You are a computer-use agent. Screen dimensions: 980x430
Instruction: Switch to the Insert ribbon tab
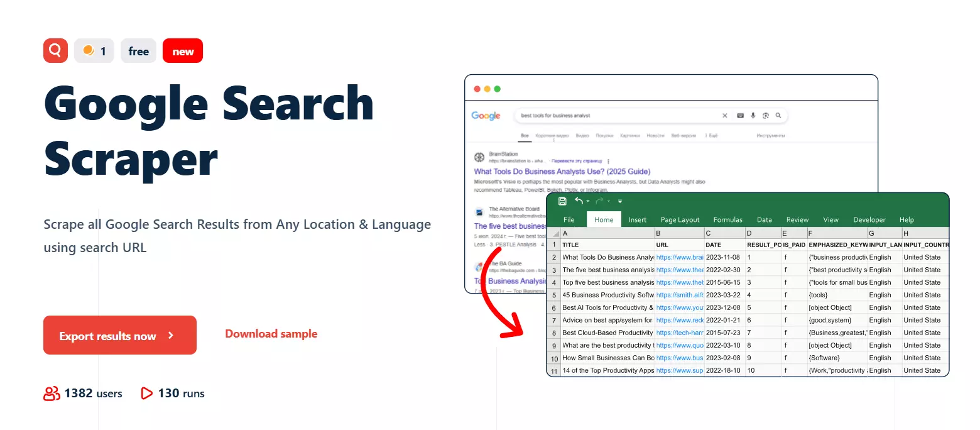point(637,219)
